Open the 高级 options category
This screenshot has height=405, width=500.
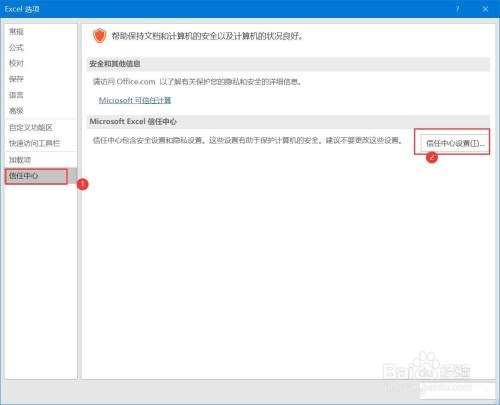coord(16,111)
